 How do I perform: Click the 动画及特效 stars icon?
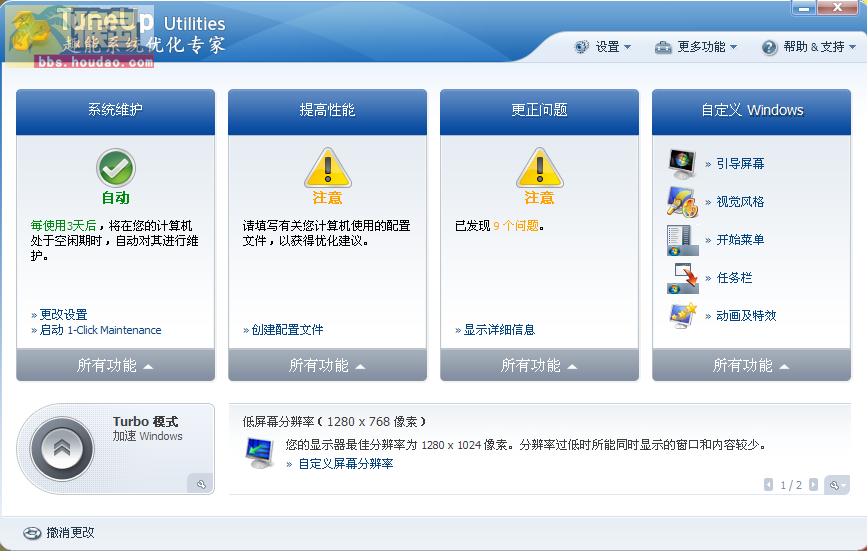[682, 316]
